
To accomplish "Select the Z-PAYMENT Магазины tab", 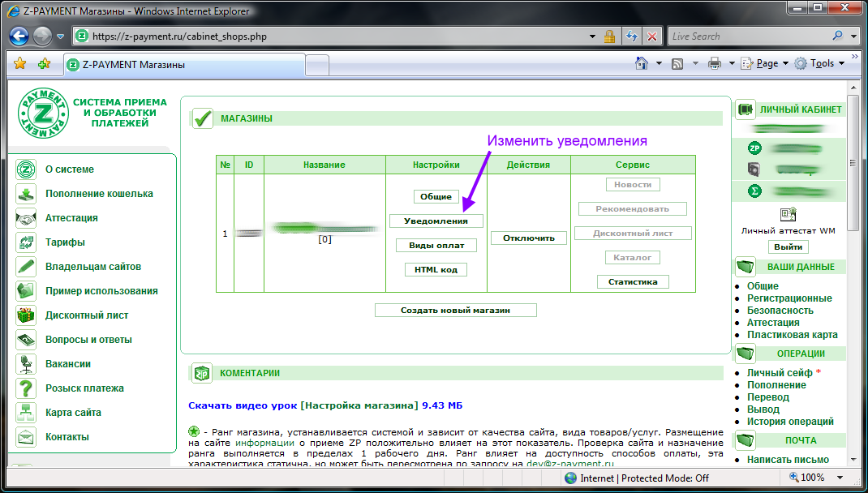I will click(x=184, y=64).
